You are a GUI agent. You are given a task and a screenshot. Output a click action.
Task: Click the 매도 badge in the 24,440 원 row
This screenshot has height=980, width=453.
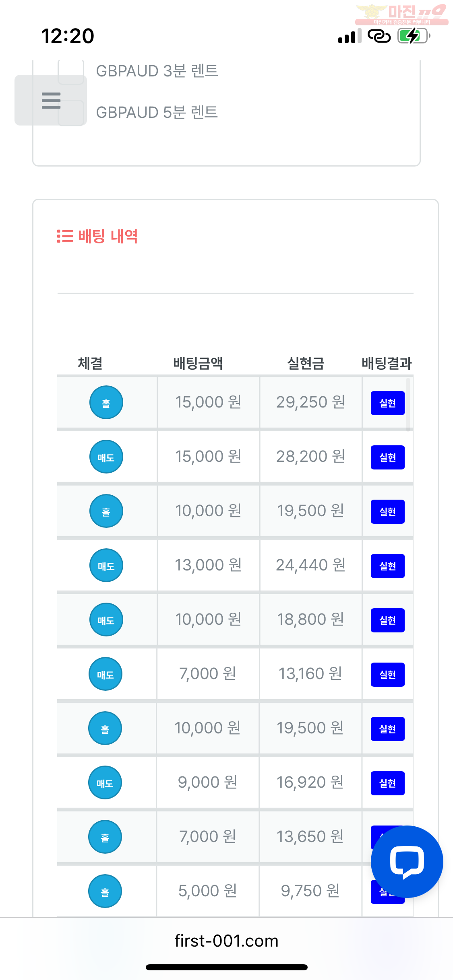(106, 565)
